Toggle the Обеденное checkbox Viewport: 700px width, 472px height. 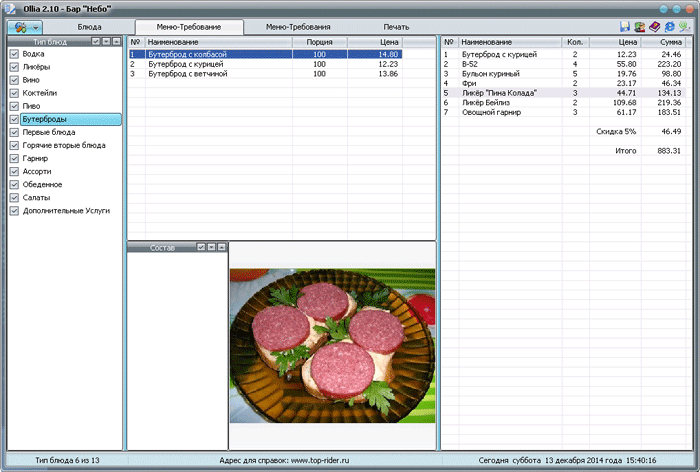(x=14, y=184)
